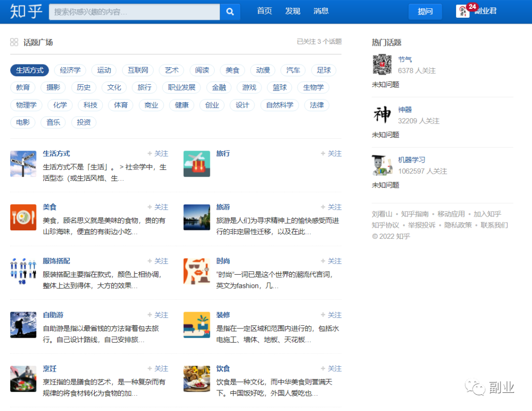Click the 时尚 sunglasses topic icon
Screen dimensions: 532x411
[197, 271]
